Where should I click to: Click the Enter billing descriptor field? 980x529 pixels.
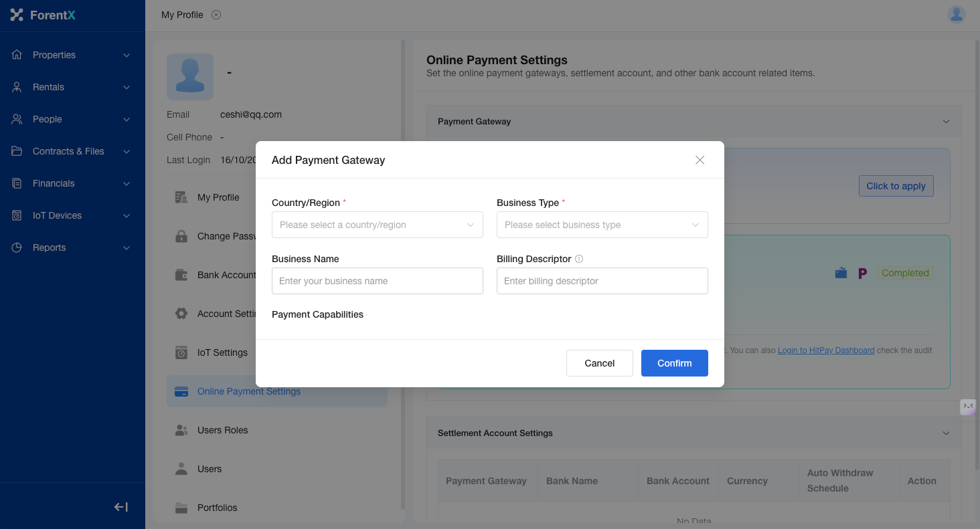602,281
